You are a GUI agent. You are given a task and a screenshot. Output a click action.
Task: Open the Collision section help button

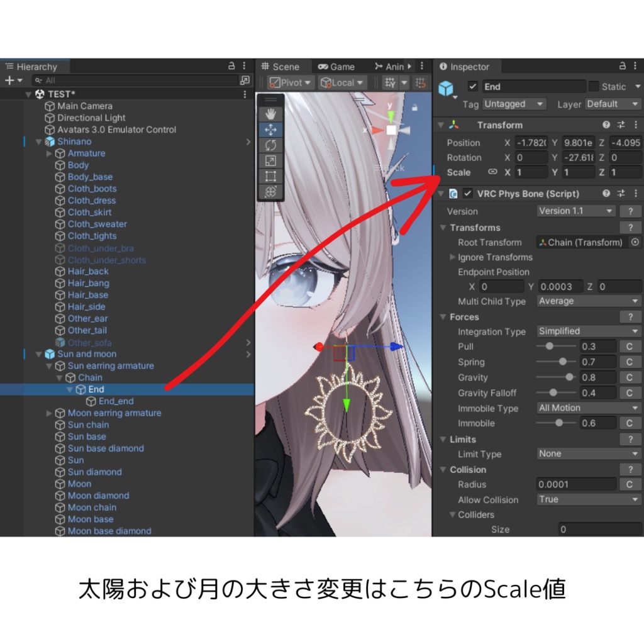[x=630, y=469]
